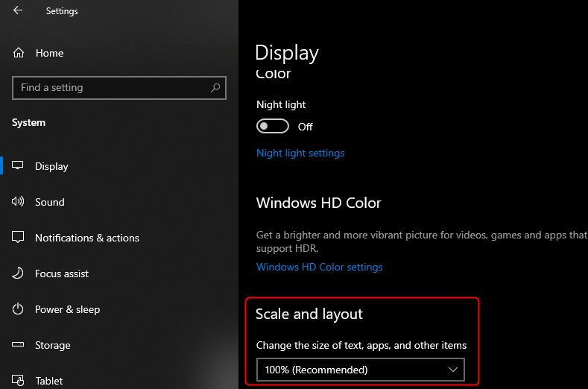Open Home via house icon
This screenshot has width=588, height=389.
click(x=19, y=53)
